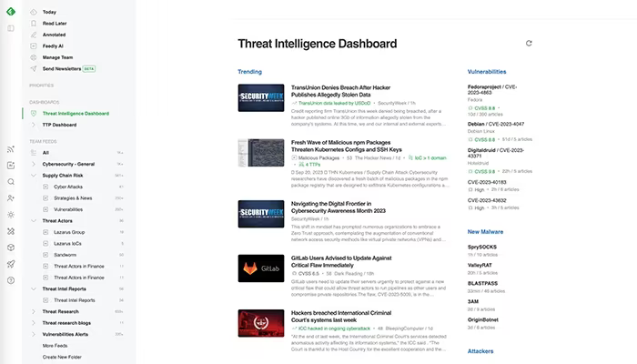Click 'ICC hacked in ongoing cyberattack' tag
The width and height of the screenshot is (637, 364).
[x=334, y=329]
